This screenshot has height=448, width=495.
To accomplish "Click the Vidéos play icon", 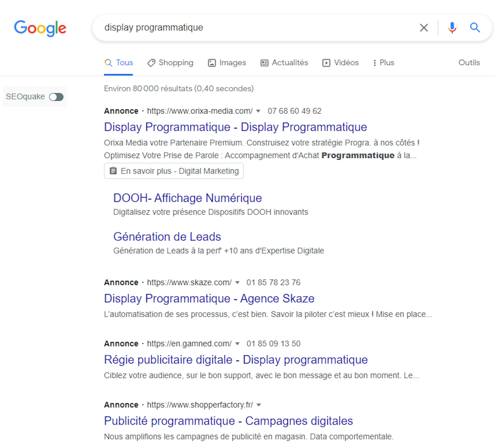I will tap(326, 63).
